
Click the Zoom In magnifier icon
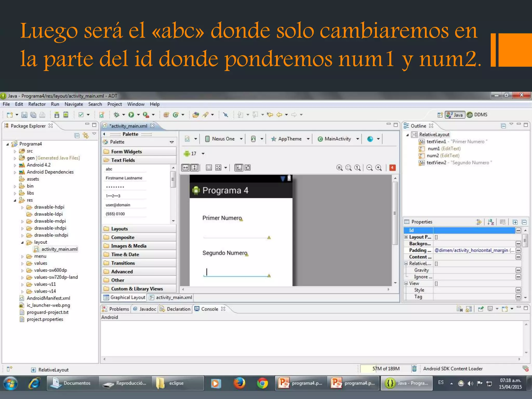(378, 168)
